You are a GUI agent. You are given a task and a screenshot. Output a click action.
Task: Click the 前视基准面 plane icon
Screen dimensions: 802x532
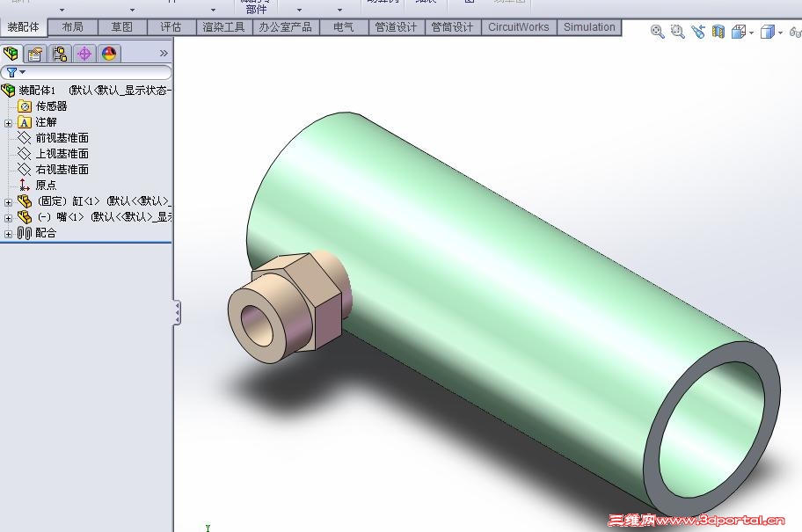click(25, 137)
